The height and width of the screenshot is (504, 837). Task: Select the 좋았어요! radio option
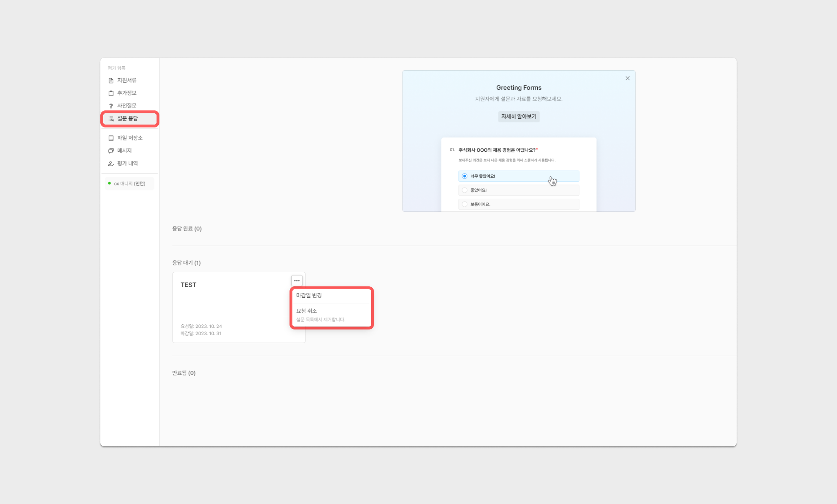tap(465, 190)
